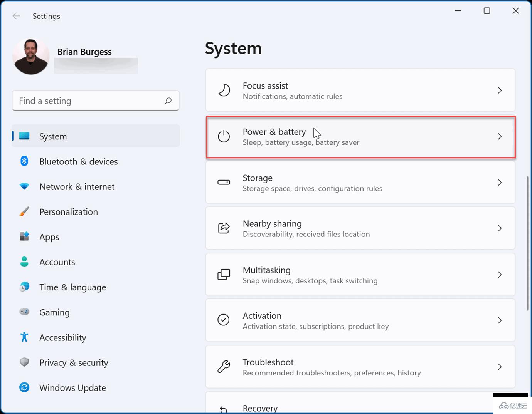Expand Focus assist chevron arrow

[500, 90]
